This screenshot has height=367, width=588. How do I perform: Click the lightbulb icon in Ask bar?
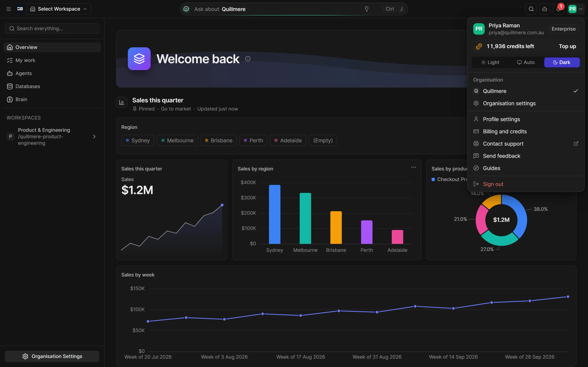367,9
